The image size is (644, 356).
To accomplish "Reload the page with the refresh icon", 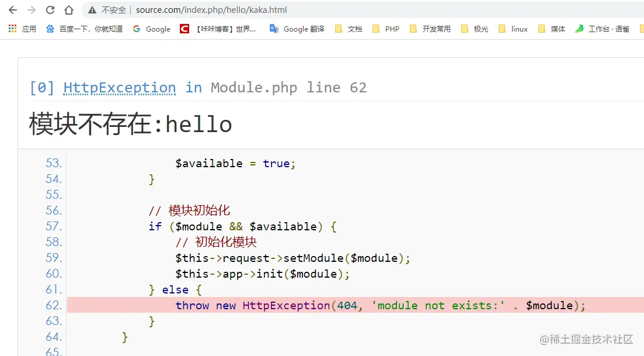I will 50,10.
